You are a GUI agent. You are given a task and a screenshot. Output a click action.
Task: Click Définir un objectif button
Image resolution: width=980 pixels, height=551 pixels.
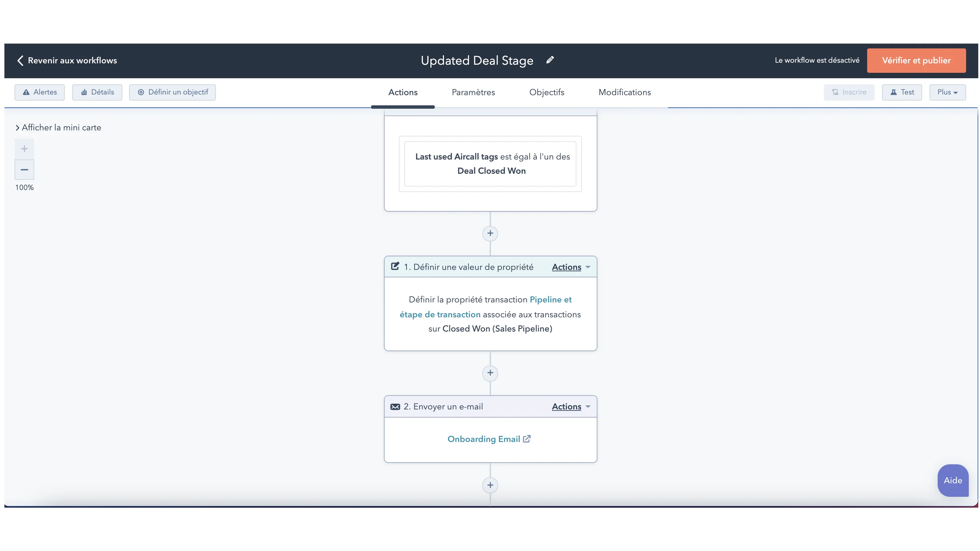(172, 92)
